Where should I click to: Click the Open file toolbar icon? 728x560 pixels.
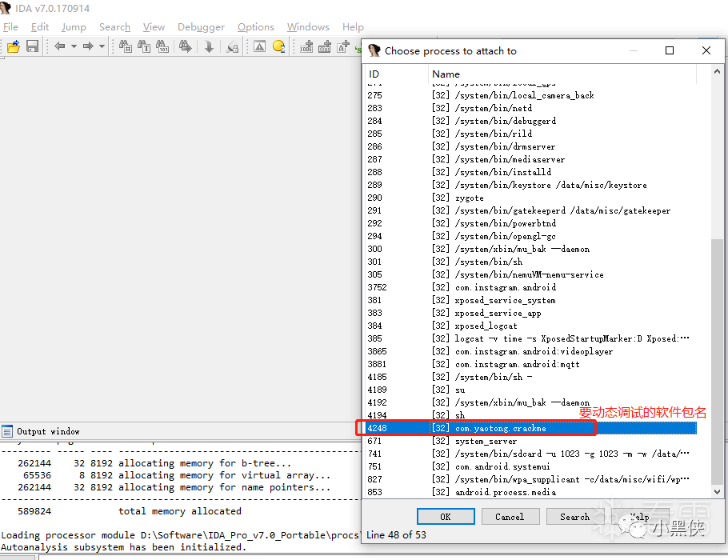coord(14,46)
